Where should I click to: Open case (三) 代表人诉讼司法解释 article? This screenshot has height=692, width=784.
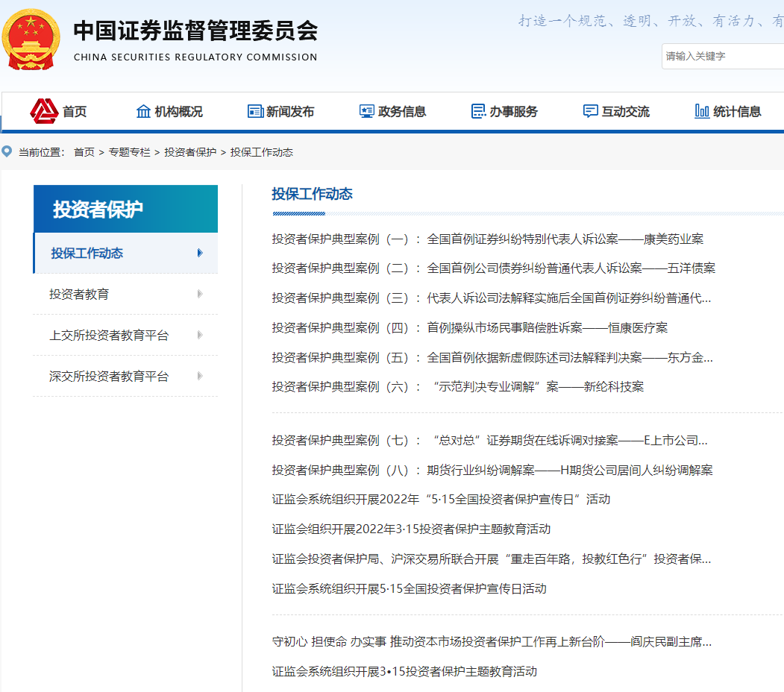pos(492,298)
